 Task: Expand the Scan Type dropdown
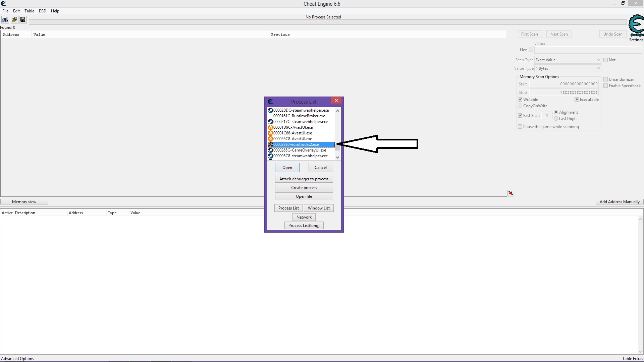coord(568,60)
